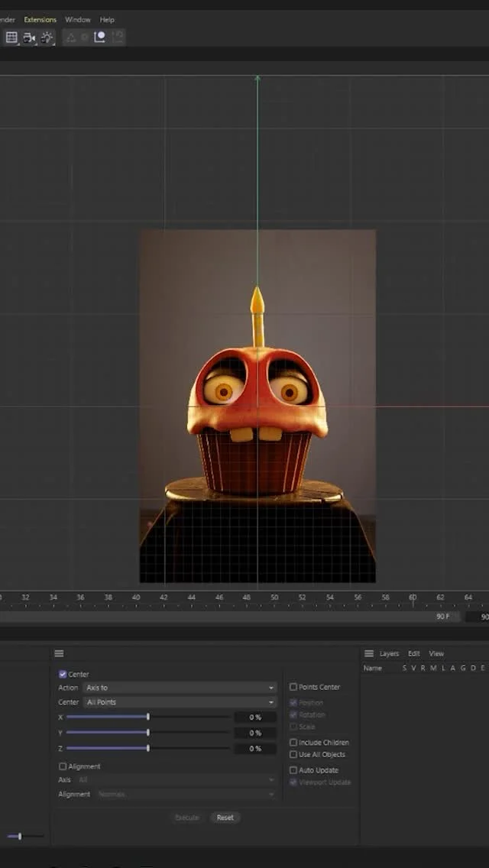
Task: Open the greyed-out Axis dropdown
Action: tap(176, 779)
